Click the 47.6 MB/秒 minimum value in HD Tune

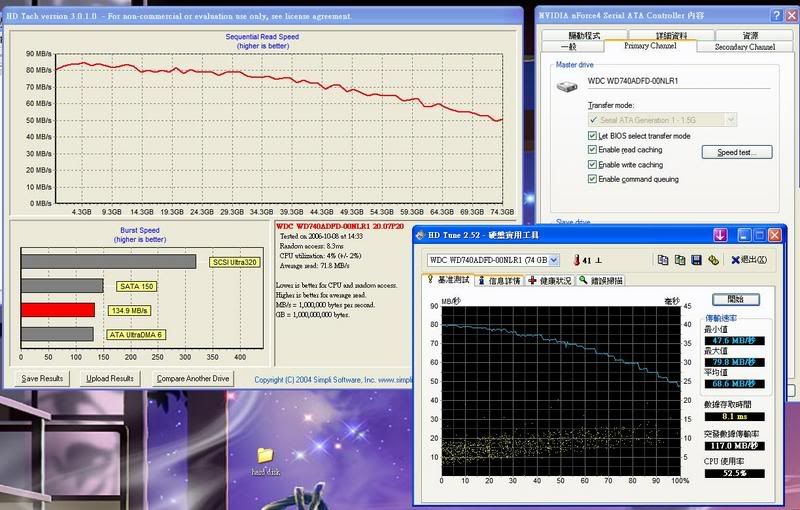tap(734, 341)
